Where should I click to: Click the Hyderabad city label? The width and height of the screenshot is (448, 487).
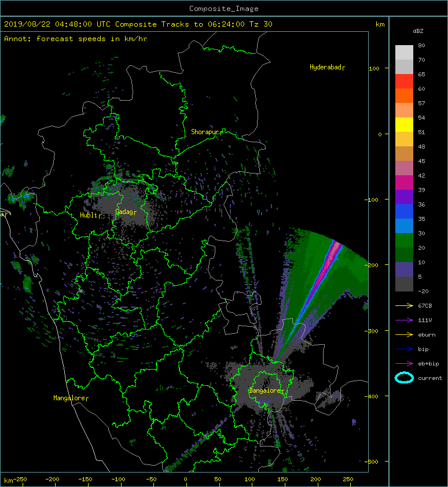point(327,68)
